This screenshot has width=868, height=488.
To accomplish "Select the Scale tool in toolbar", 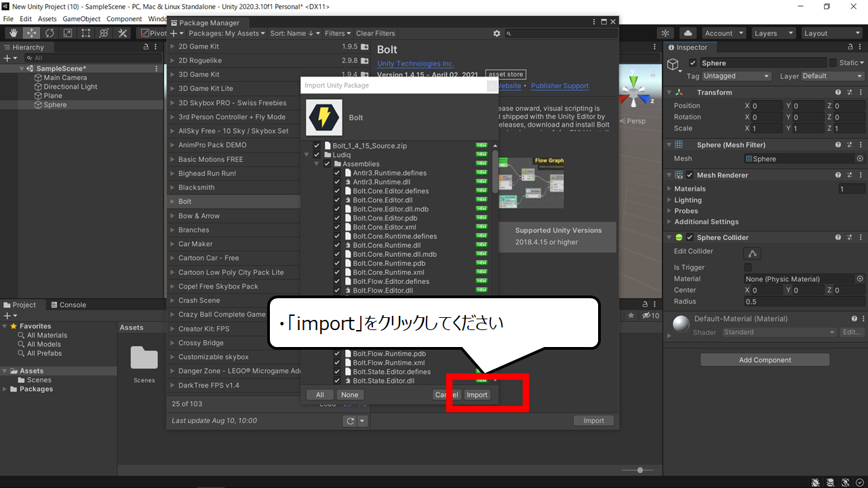I will (68, 33).
